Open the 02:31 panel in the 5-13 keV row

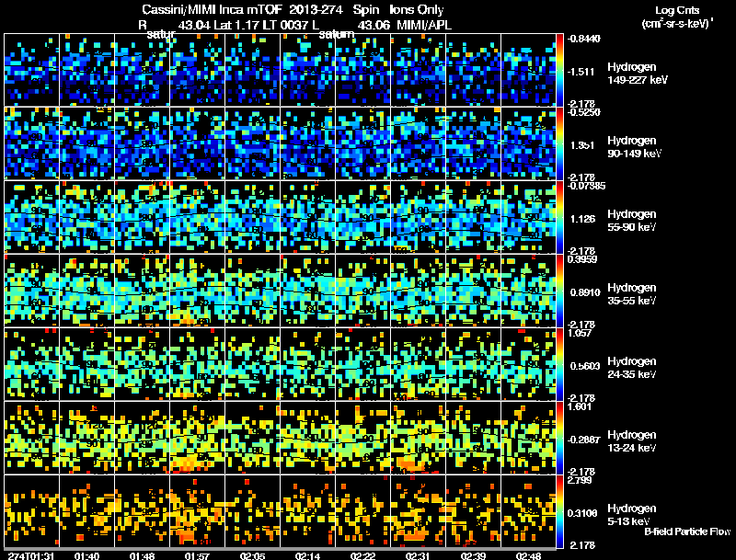pos(418,511)
